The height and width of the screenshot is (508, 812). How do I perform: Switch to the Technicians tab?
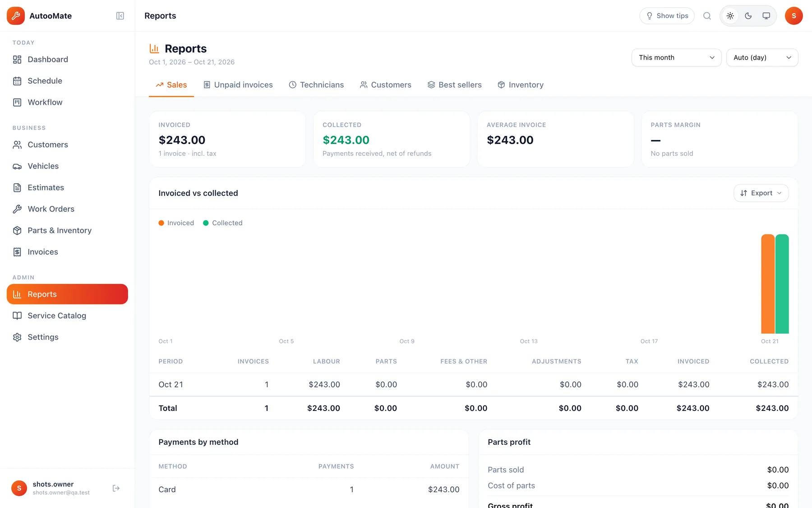coord(316,85)
